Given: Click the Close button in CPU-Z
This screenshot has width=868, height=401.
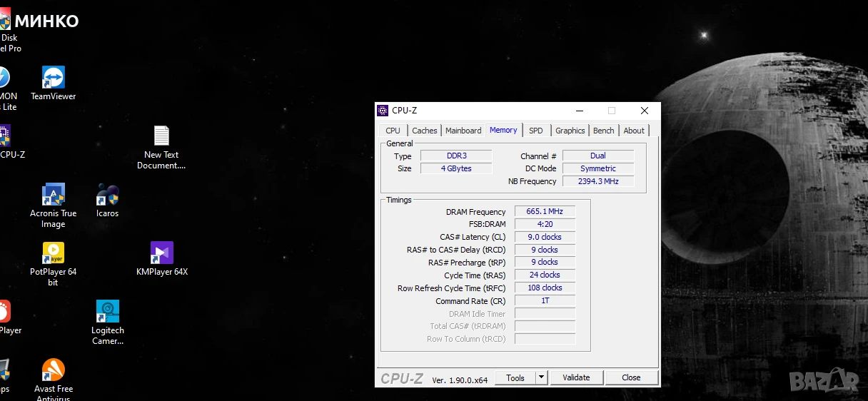Looking at the screenshot, I should 631,378.
